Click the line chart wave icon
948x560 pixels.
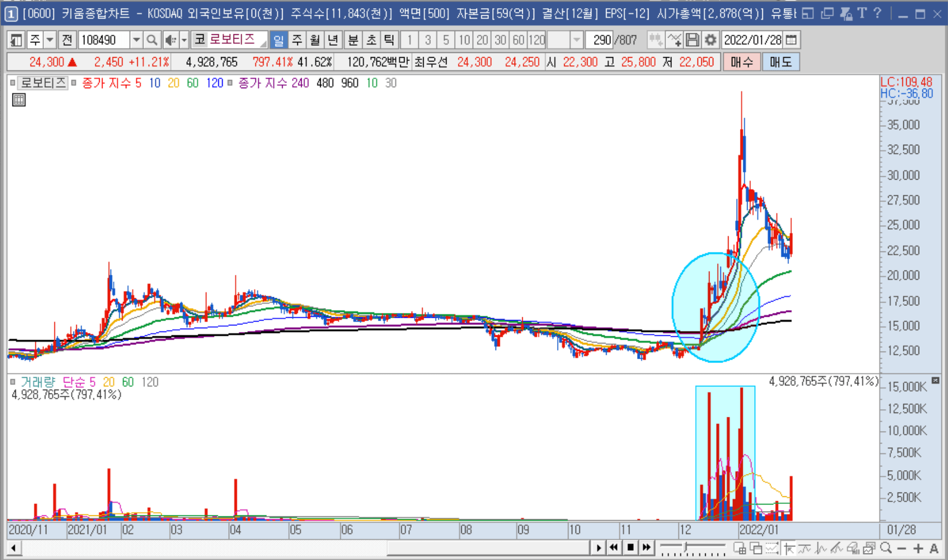coord(804,547)
